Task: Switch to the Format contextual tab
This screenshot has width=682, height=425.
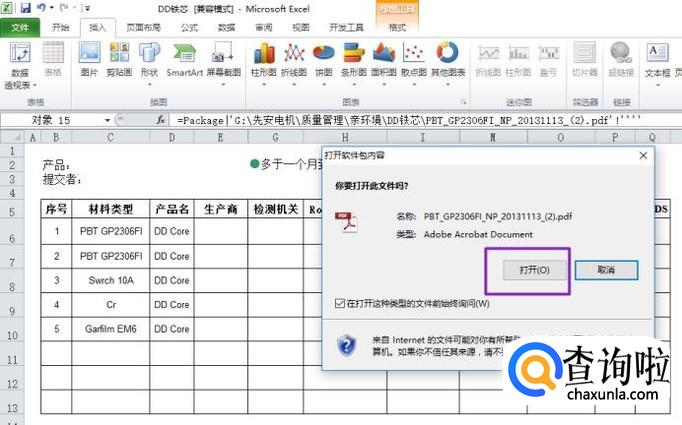Action: 397,28
